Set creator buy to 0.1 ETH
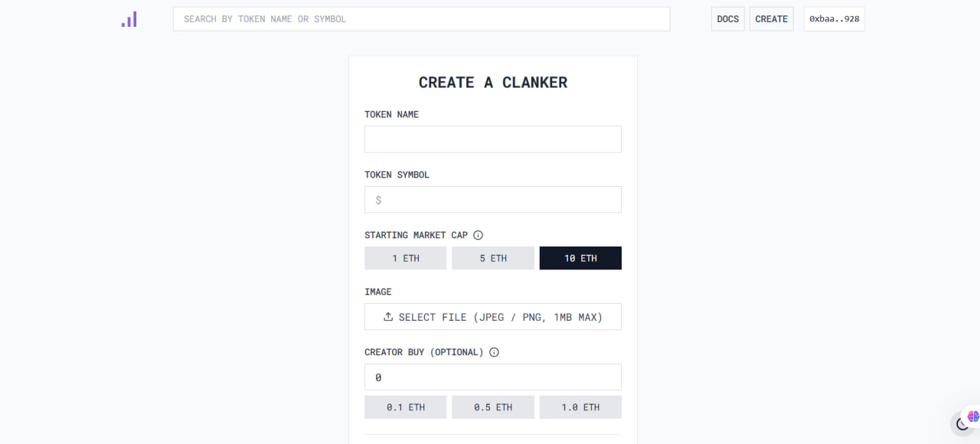 (406, 407)
